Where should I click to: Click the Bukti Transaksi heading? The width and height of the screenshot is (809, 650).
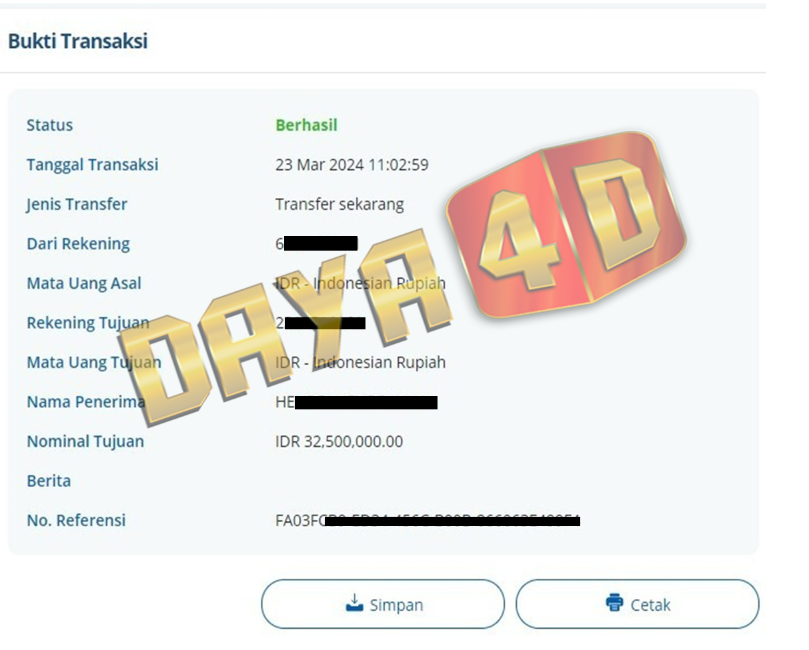pos(78,41)
